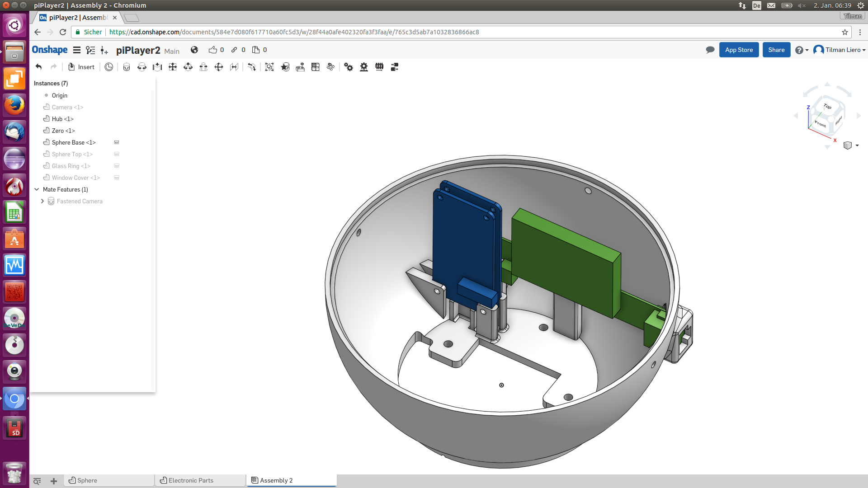Undo the last assembly action
The height and width of the screenshot is (488, 868).
(x=39, y=67)
